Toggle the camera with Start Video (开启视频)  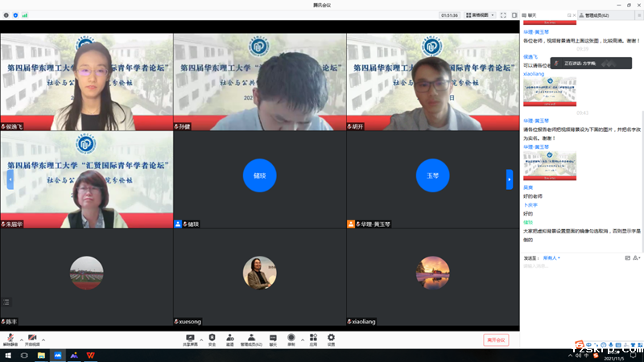click(33, 339)
